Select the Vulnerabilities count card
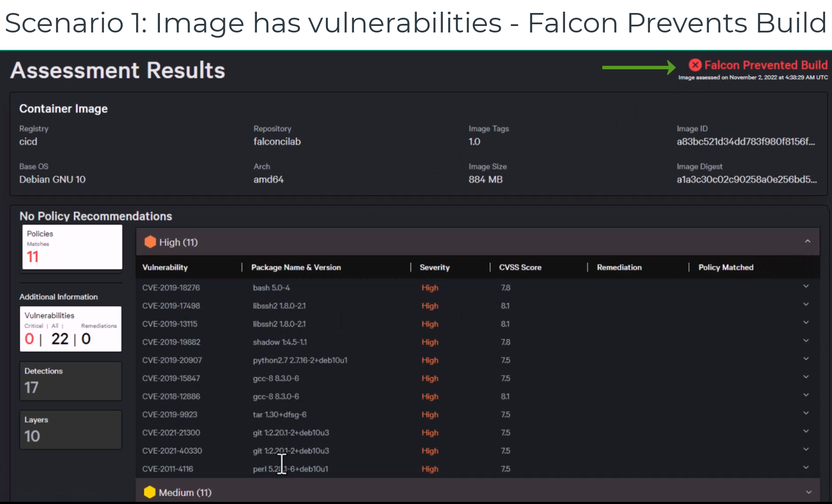 71,329
